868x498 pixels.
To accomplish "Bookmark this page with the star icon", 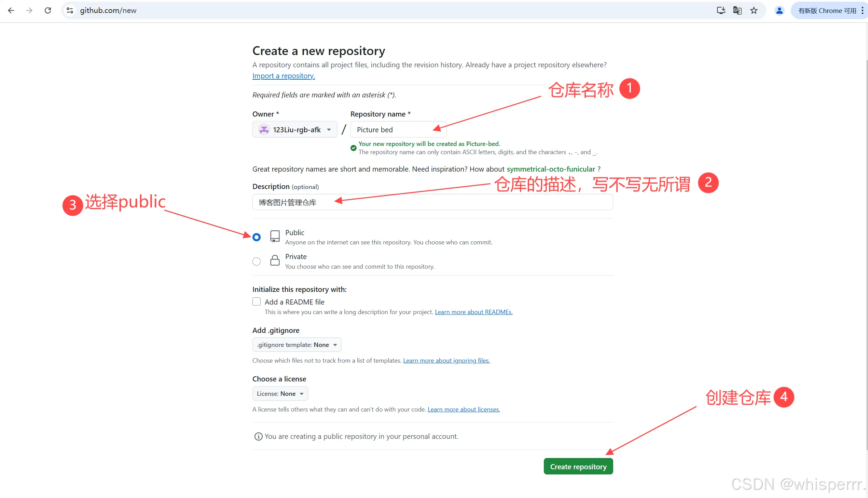I will tap(754, 11).
